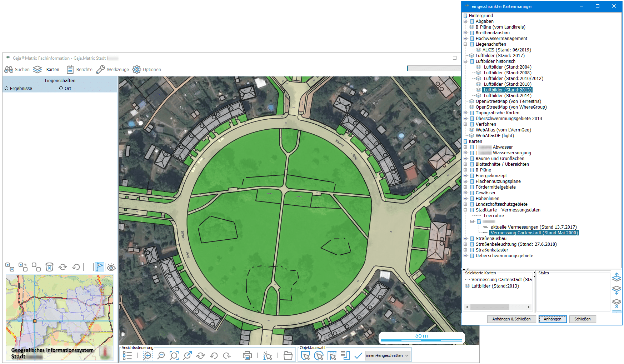The height and width of the screenshot is (364, 624).
Task: Toggle the eye visibility icon
Action: coord(111,267)
